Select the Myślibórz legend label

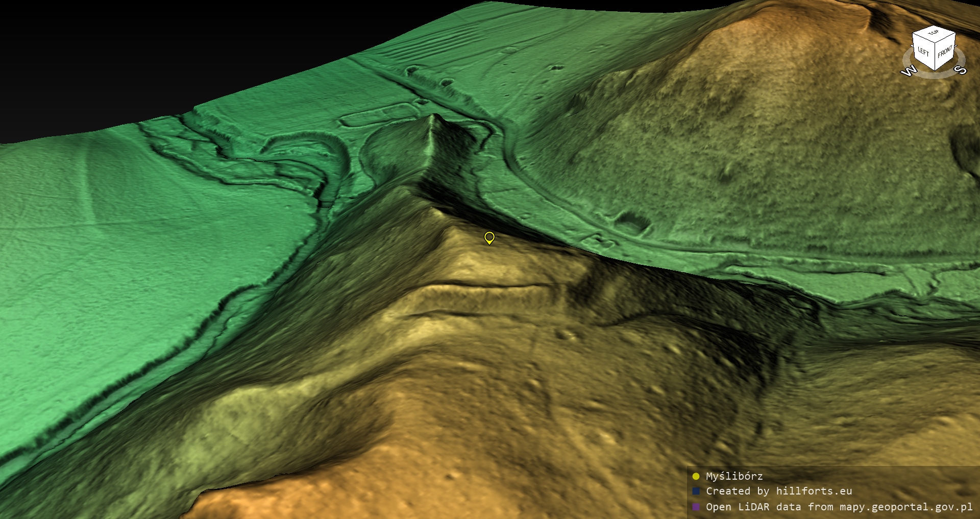pyautogui.click(x=734, y=476)
